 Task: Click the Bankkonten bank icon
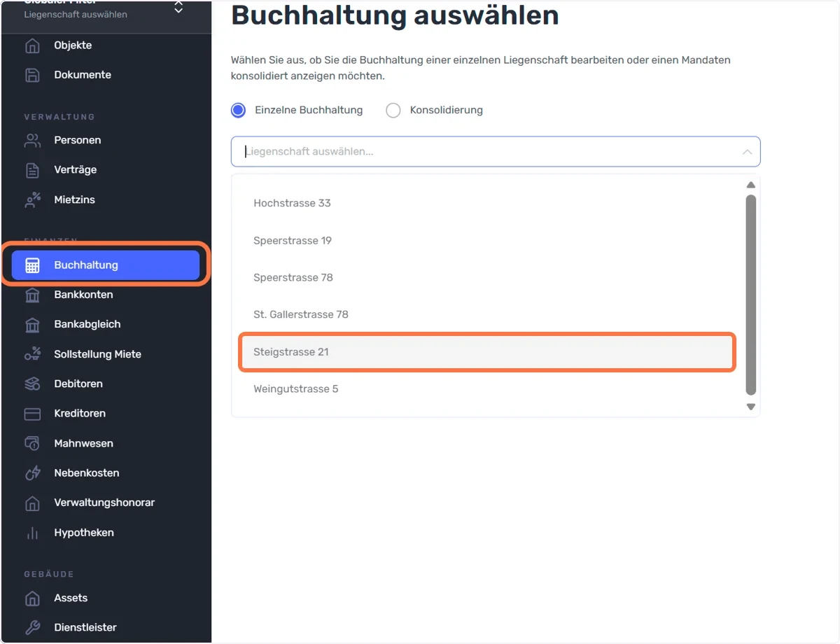click(32, 295)
